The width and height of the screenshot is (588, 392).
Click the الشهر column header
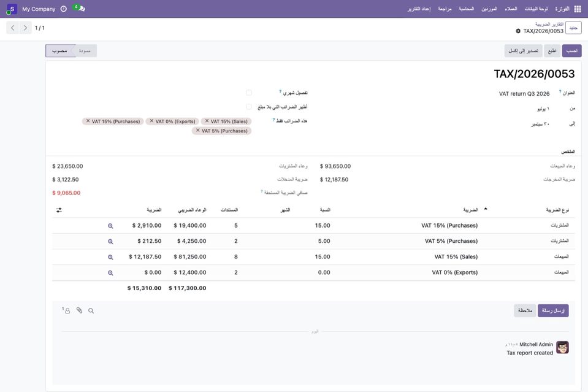point(285,210)
